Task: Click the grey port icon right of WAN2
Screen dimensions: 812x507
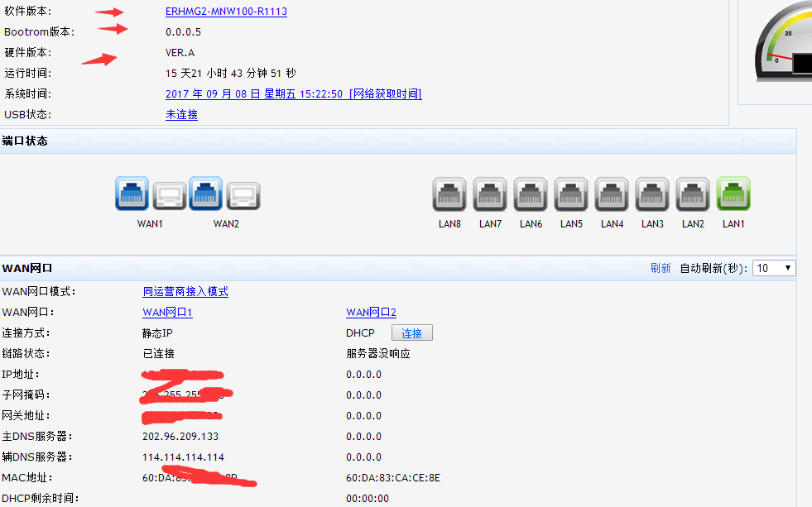Action: click(243, 195)
